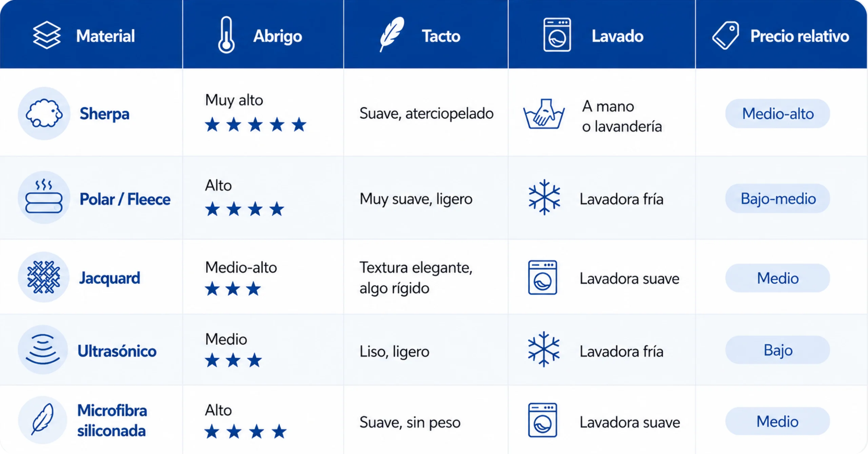Click the Polar / Fleece material name
The image size is (868, 454).
125,199
